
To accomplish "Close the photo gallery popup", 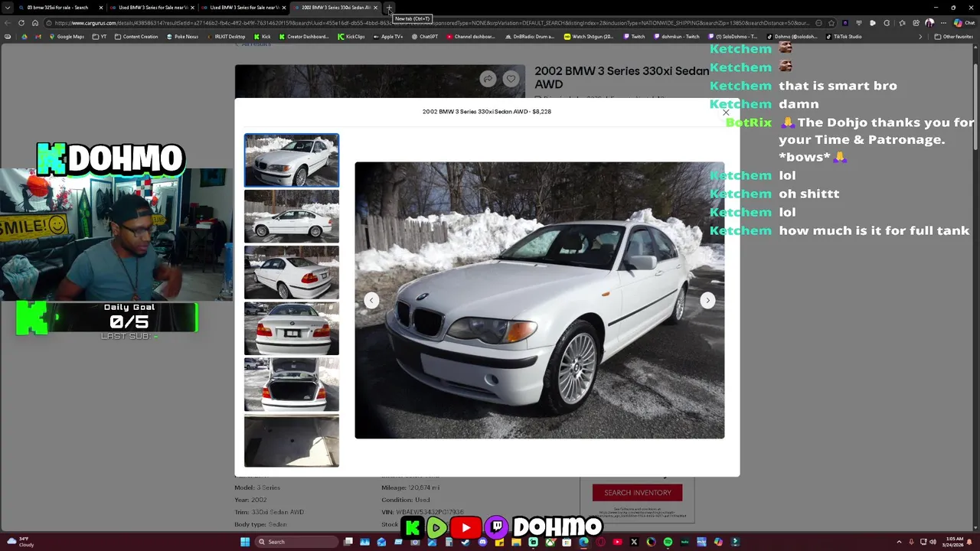I will click(x=726, y=112).
